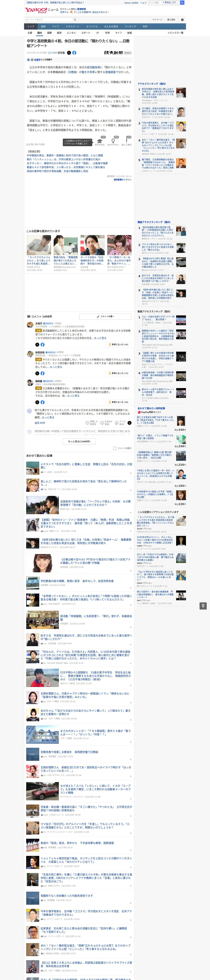The image size is (210, 980).
Task: Open the 1498 comments count icon
Action: click(53, 53)
